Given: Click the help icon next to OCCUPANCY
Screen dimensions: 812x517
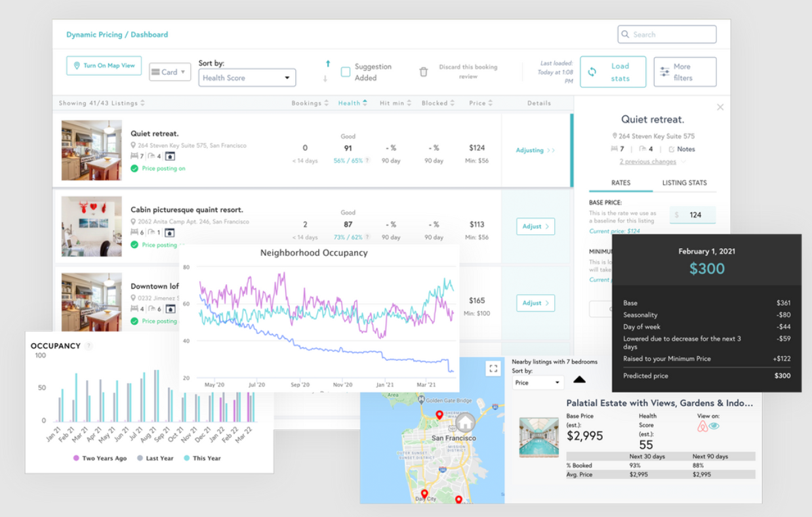Looking at the screenshot, I should point(89,346).
